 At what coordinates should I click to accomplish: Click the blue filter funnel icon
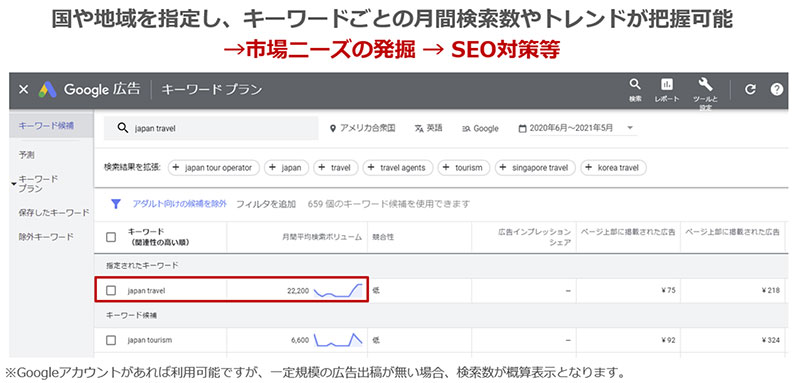tap(116, 204)
